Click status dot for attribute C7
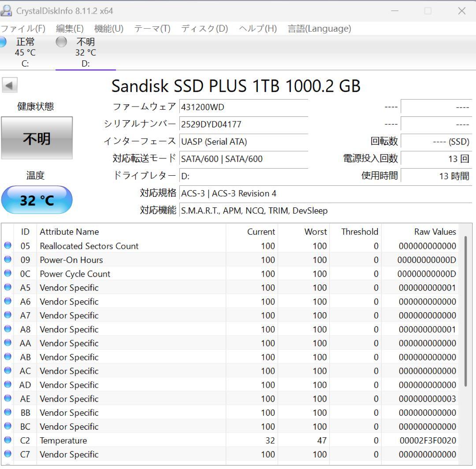The width and height of the screenshot is (476, 469). [7, 454]
